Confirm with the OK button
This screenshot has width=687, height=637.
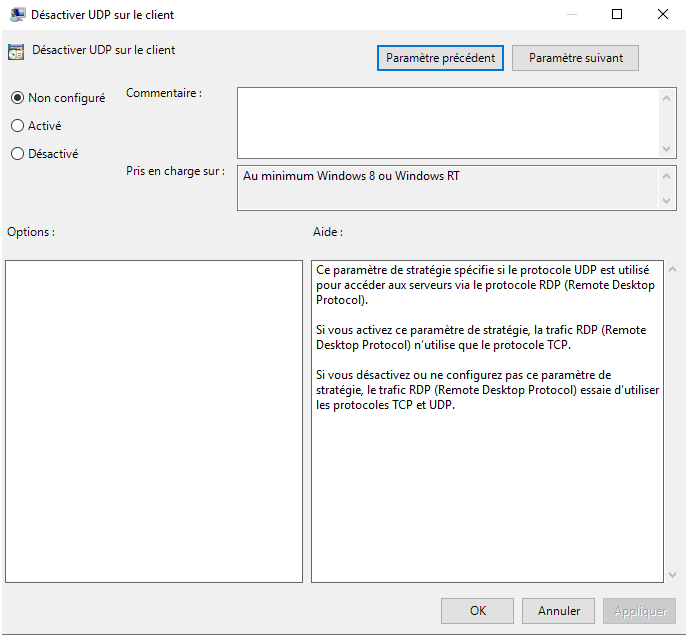pyautogui.click(x=477, y=611)
